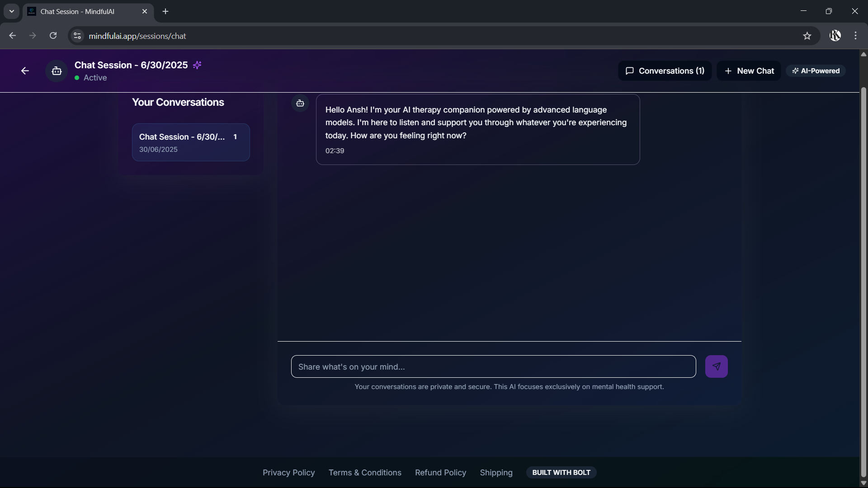
Task: Reload the page in browser toolbar
Action: (53, 36)
